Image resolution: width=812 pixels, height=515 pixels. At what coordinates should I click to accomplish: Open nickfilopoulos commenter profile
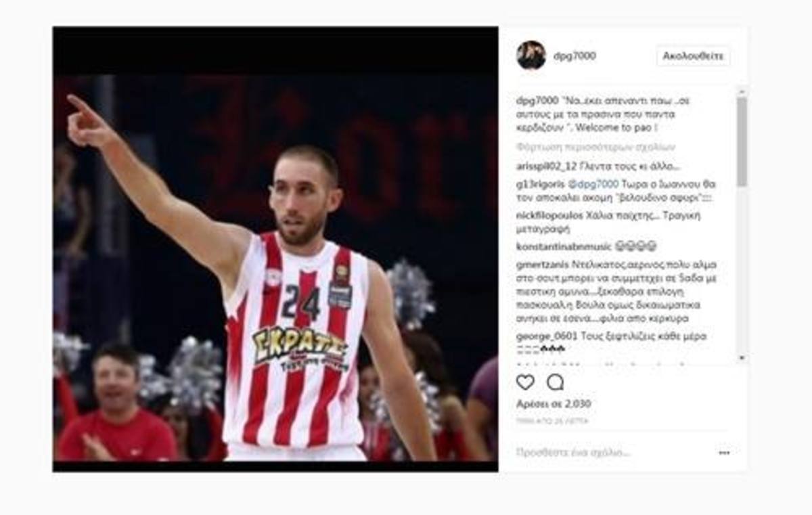(549, 217)
